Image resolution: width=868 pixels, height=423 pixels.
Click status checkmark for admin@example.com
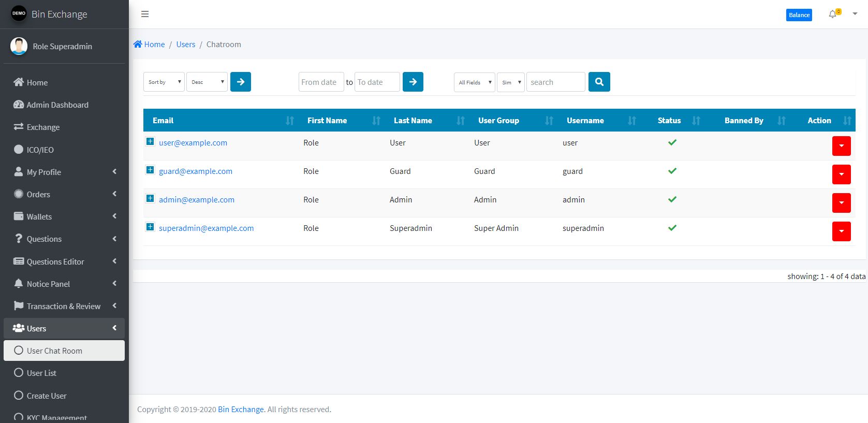[x=672, y=199]
